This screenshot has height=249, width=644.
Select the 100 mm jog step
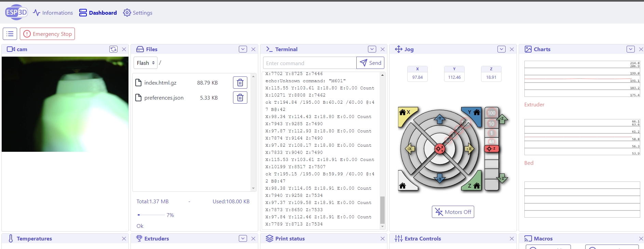pos(491,113)
